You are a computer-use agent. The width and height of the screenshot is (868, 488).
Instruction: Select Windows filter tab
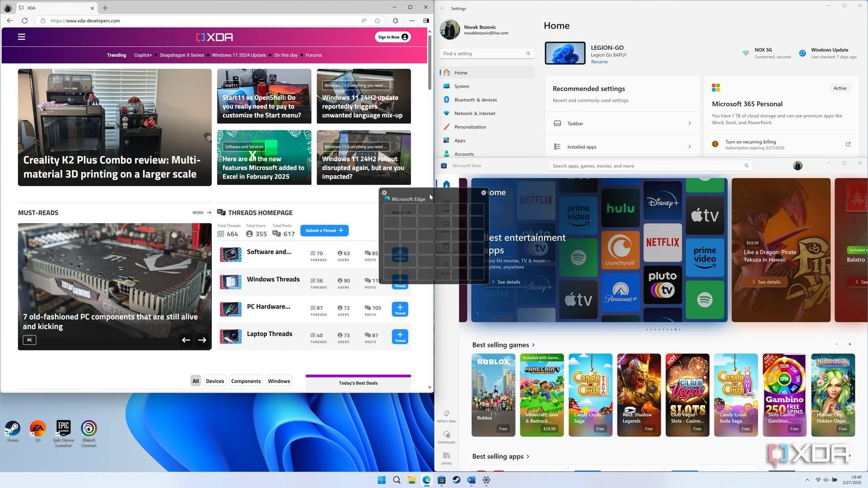(x=279, y=381)
